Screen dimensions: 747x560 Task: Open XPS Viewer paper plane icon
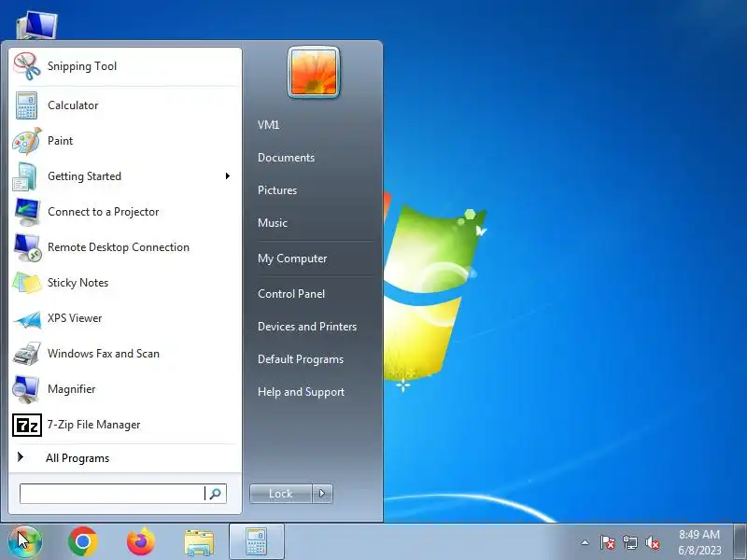27,319
